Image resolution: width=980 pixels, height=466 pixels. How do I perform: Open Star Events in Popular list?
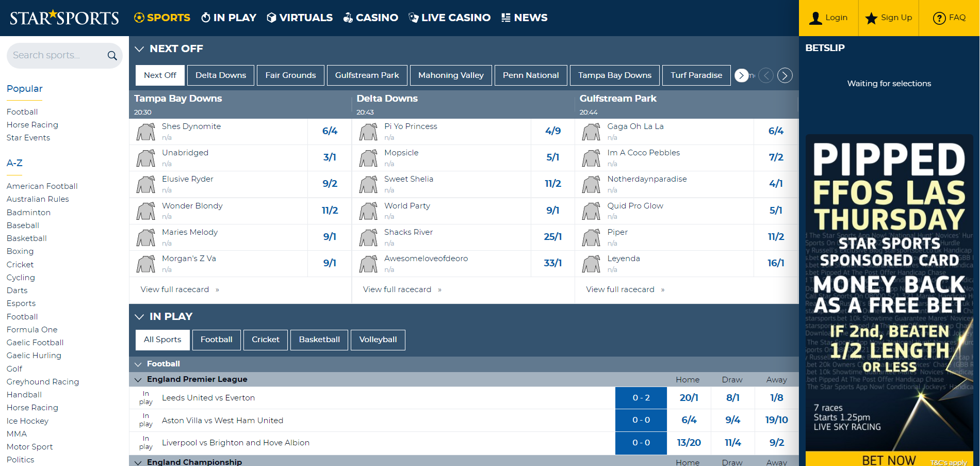(28, 138)
